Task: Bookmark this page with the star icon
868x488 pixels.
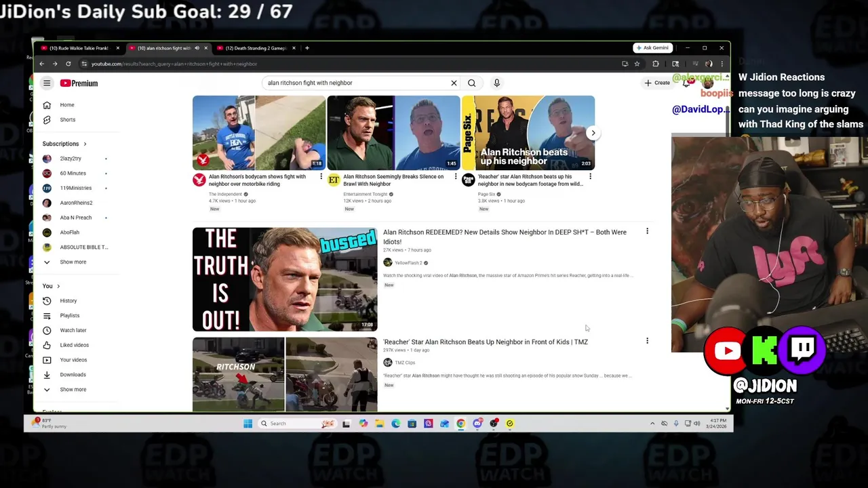Action: tap(637, 64)
